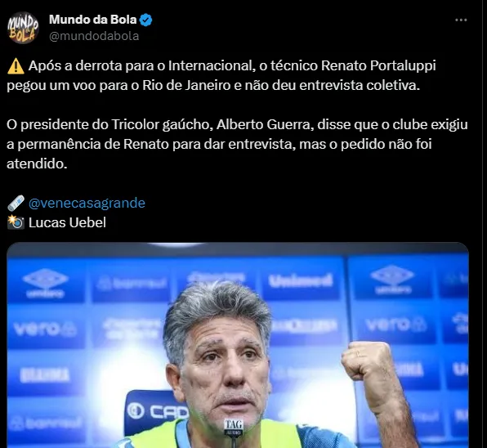
Task: Open the @venecasagrande mention link
Action: pos(87,204)
